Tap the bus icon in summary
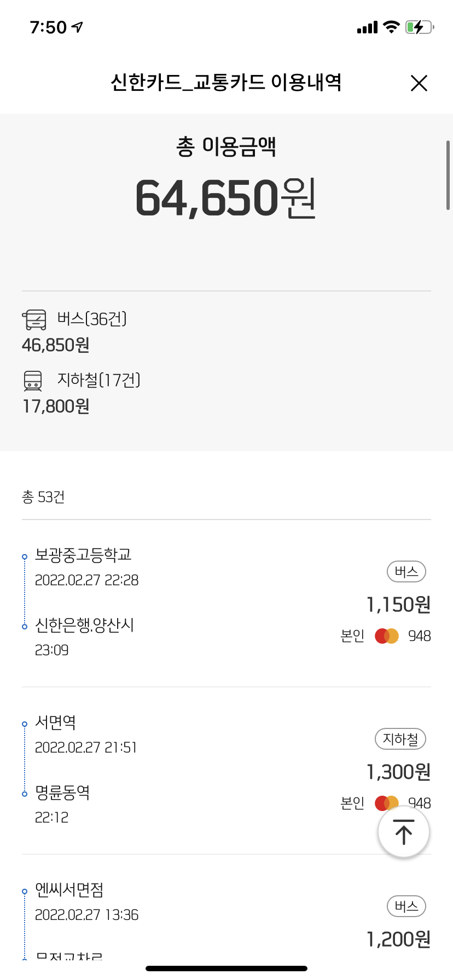 click(x=34, y=319)
